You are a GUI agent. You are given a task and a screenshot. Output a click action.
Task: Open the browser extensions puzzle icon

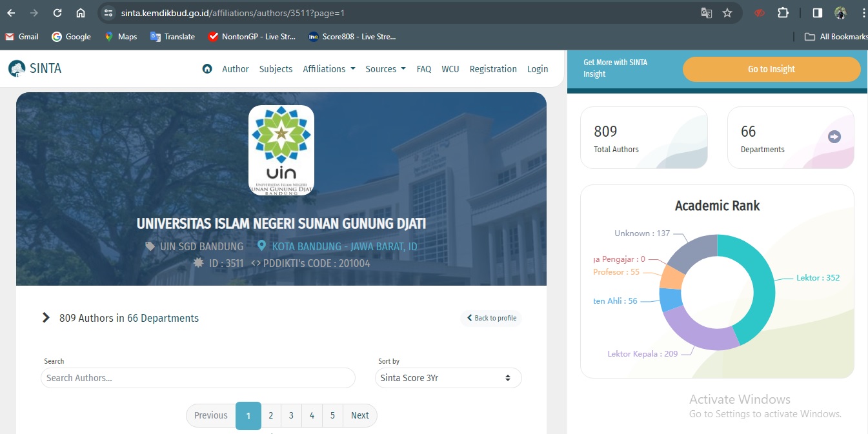point(783,13)
